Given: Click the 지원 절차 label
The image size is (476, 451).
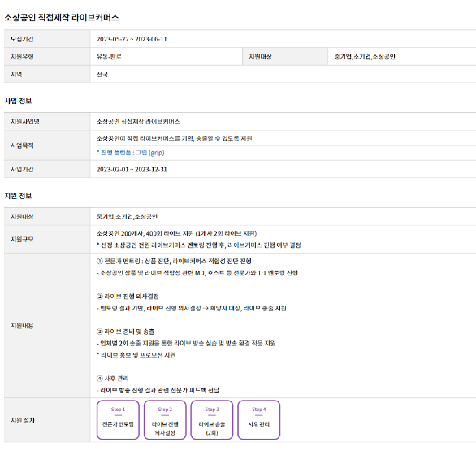Looking at the screenshot, I should [x=23, y=420].
